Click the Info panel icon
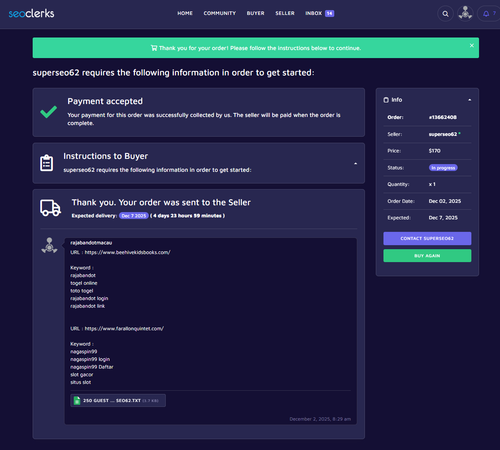Viewport: 500px width, 450px height. (386, 100)
